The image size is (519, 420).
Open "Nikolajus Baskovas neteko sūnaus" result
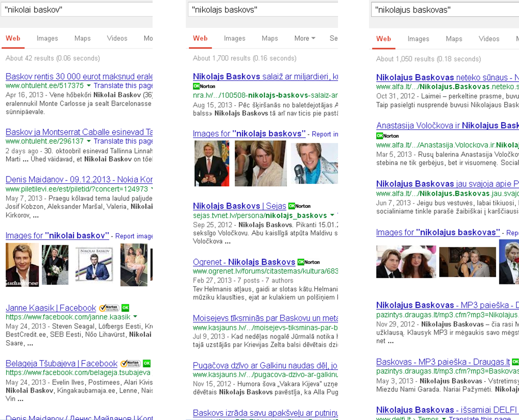click(447, 78)
